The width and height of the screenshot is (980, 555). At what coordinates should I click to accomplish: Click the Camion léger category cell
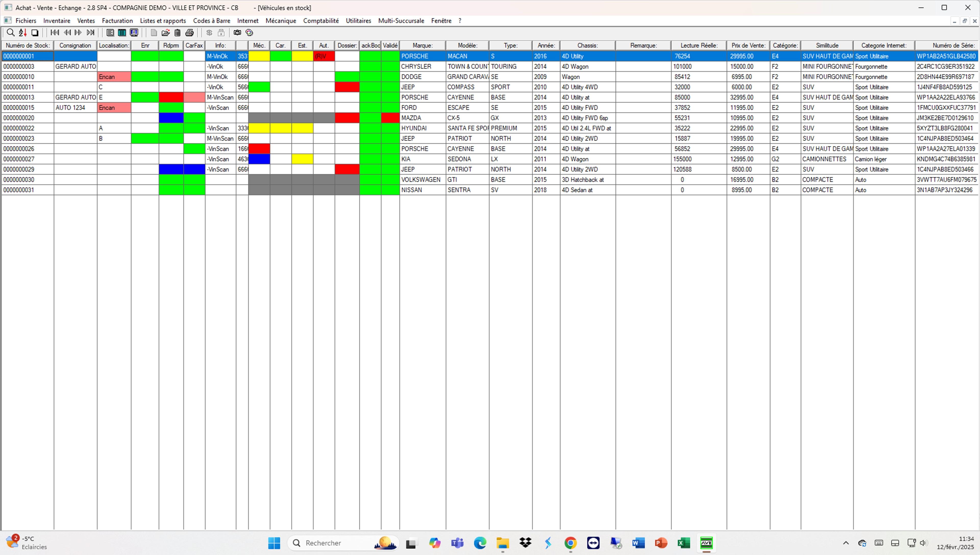[x=884, y=159]
